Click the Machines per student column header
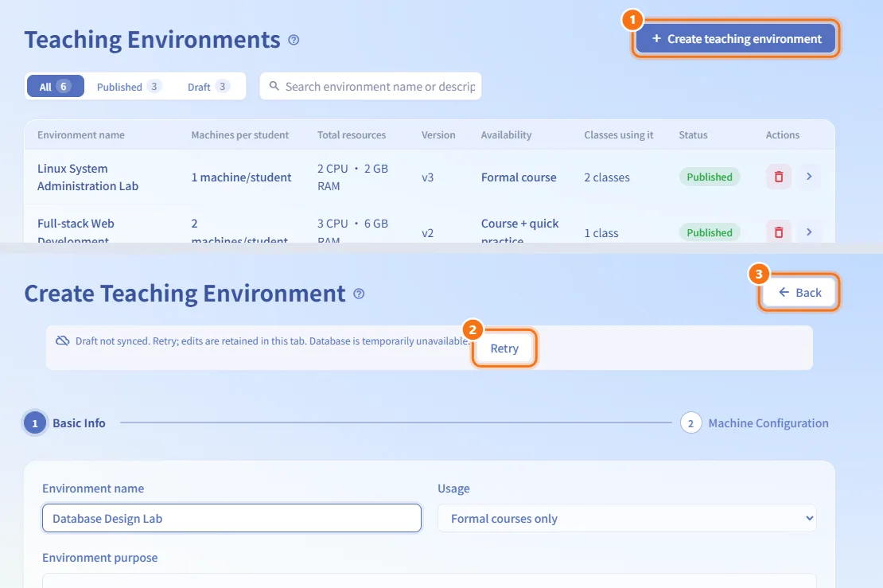This screenshot has height=588, width=883. [240, 134]
